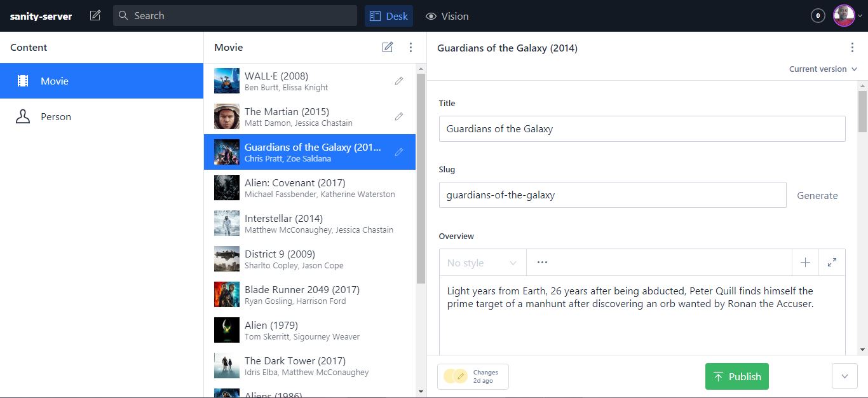This screenshot has height=398, width=868.
Task: Generate the slug from title
Action: tap(817, 195)
